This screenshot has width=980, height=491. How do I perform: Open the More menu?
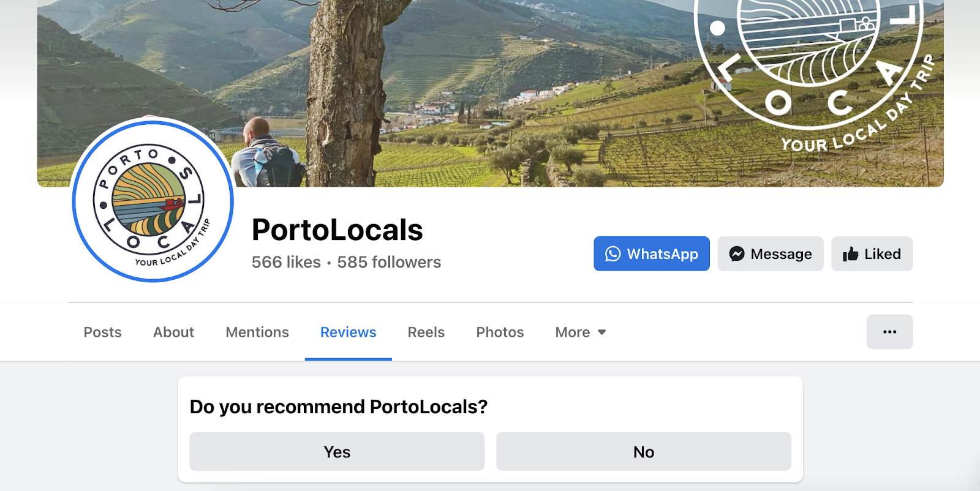point(581,332)
